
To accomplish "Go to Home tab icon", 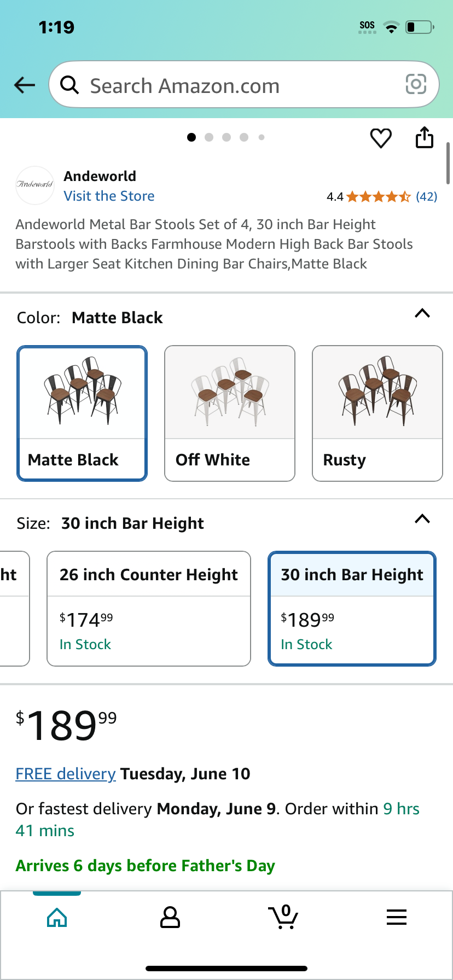I will (57, 917).
